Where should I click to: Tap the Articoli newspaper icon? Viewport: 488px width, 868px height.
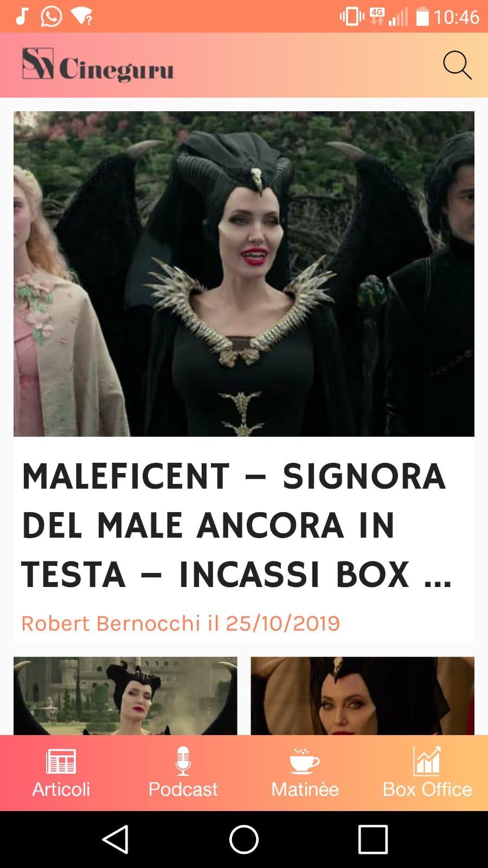tap(61, 761)
